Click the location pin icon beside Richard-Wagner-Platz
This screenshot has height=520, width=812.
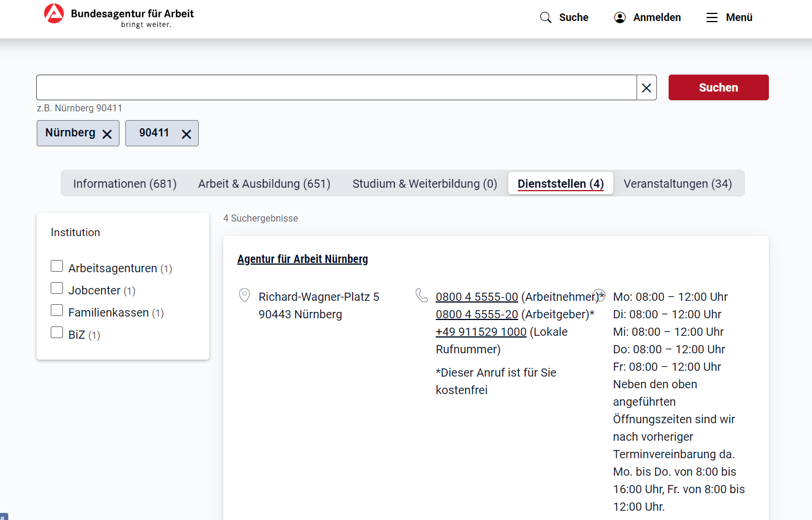coord(245,296)
